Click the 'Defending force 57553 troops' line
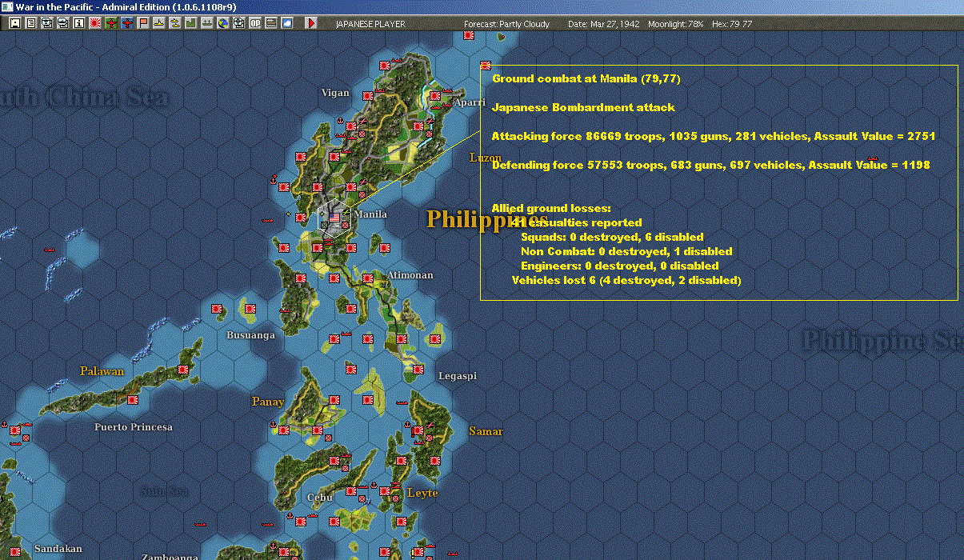Image resolution: width=964 pixels, height=560 pixels. tap(710, 165)
